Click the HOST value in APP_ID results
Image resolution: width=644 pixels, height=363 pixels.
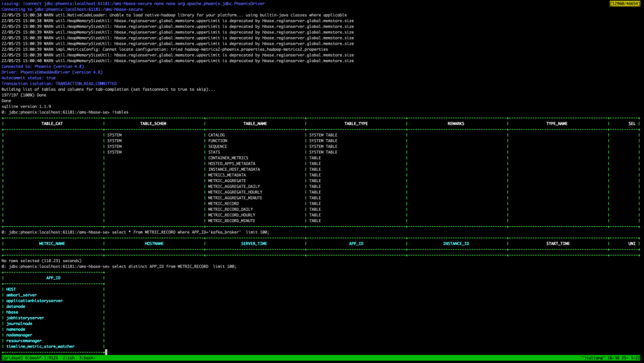click(11, 290)
